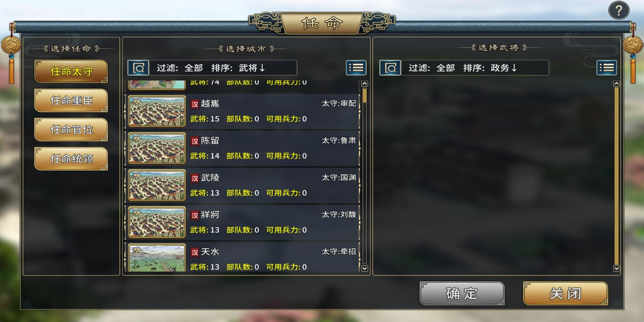Click the city list search icon
The width and height of the screenshot is (644, 322).
click(x=138, y=68)
